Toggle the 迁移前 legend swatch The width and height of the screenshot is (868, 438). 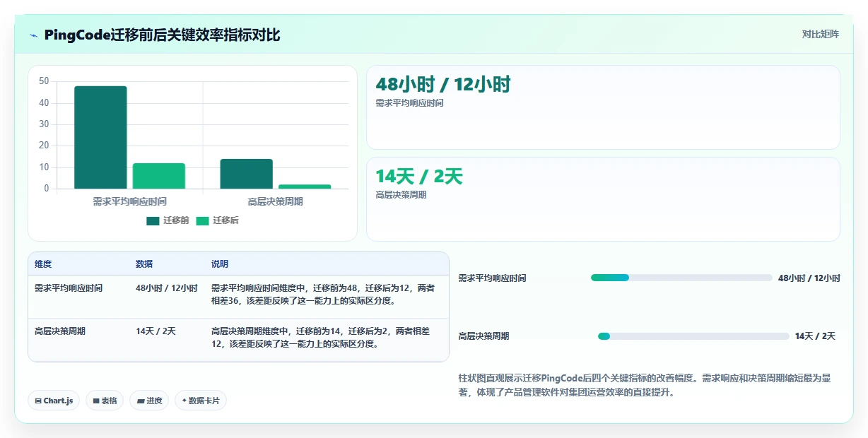[153, 220]
